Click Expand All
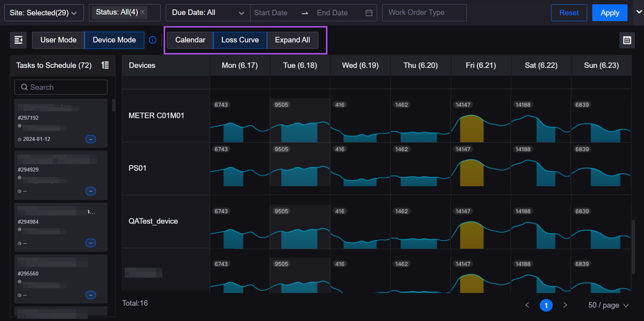The image size is (644, 321). tap(292, 40)
